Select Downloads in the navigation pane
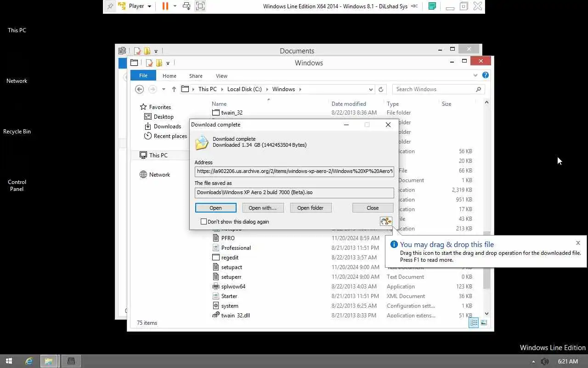 163,126
